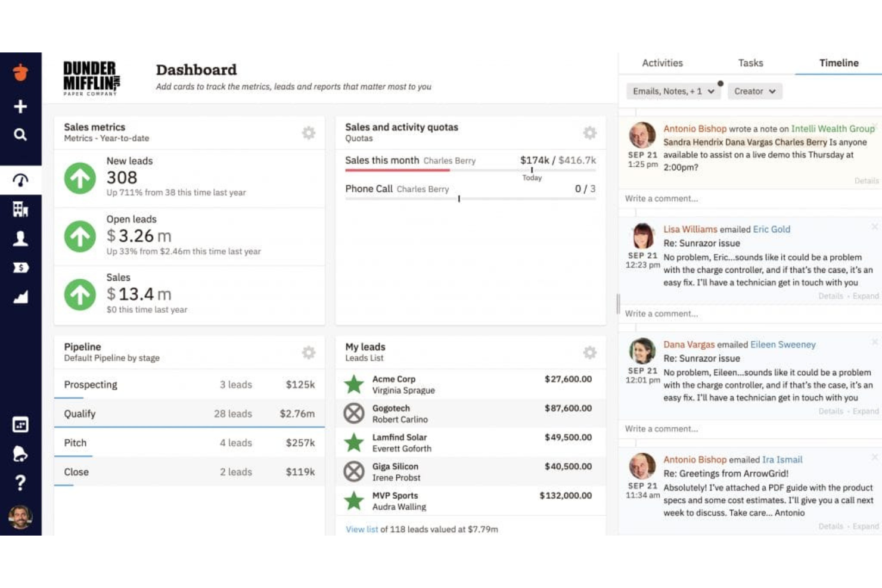
Task: Click the Phone Call quota progress bar
Action: [x=470, y=198]
